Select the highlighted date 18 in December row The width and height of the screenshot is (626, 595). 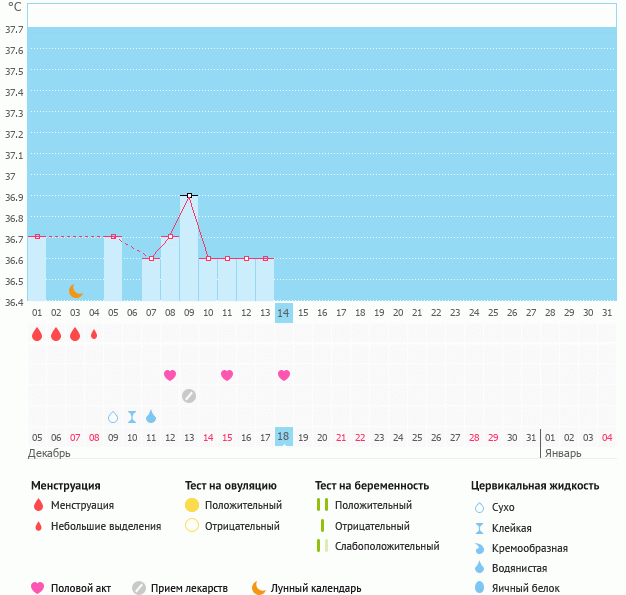[x=284, y=437]
